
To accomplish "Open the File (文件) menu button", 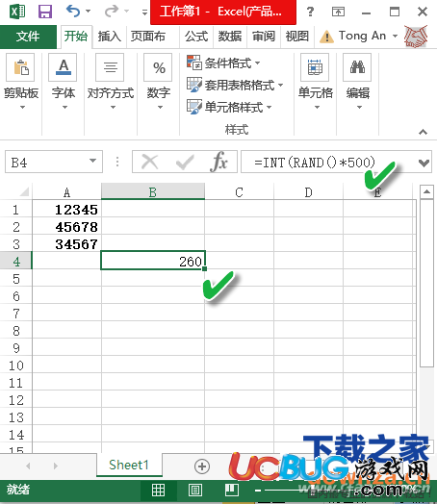I will point(28,37).
